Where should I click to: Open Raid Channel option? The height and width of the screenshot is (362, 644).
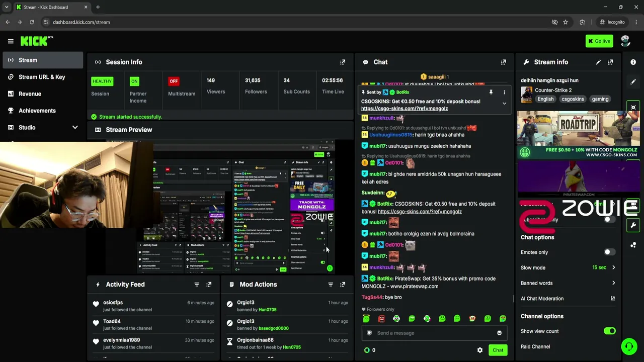[x=535, y=347]
